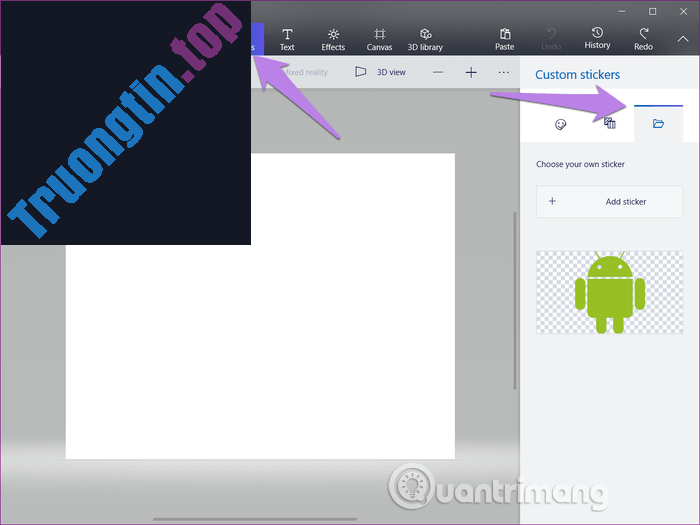Select the custom stickers folder tab
This screenshot has height=525, width=700.
coord(658,124)
